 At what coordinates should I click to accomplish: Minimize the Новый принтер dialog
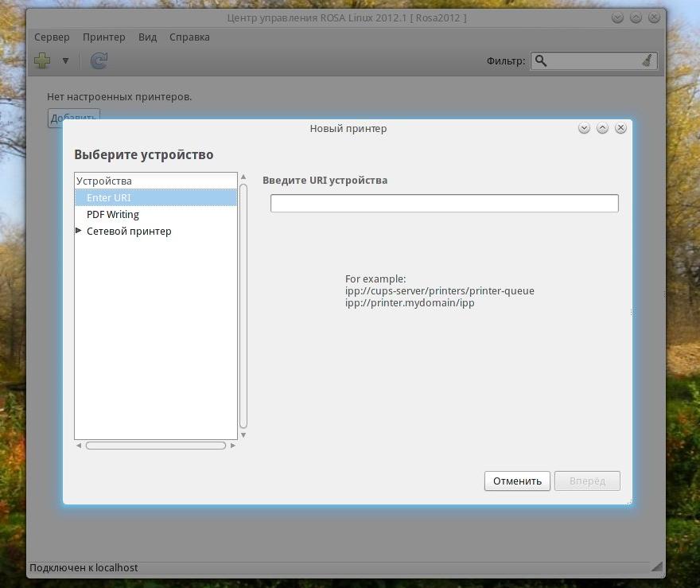click(584, 128)
